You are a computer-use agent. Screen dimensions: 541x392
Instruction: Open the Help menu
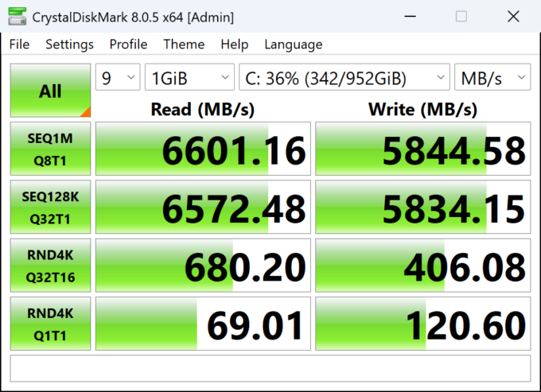pos(235,45)
